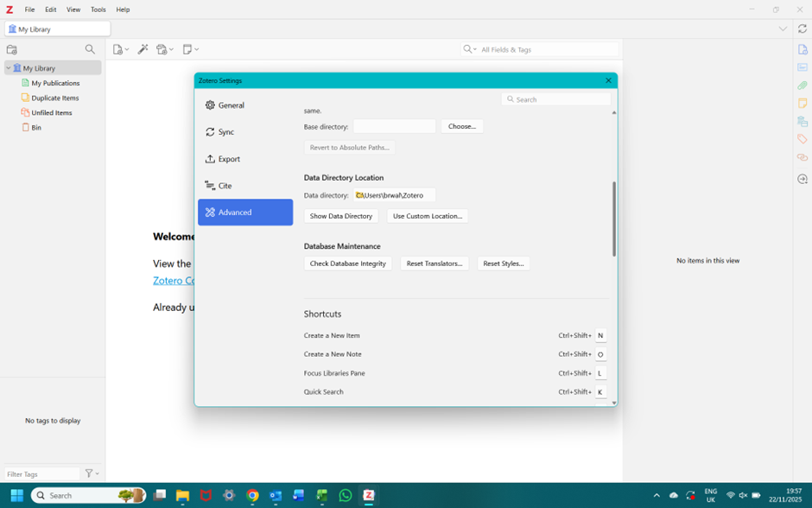Click Quick Search shortcut key field
This screenshot has height=508, width=812.
pos(600,392)
